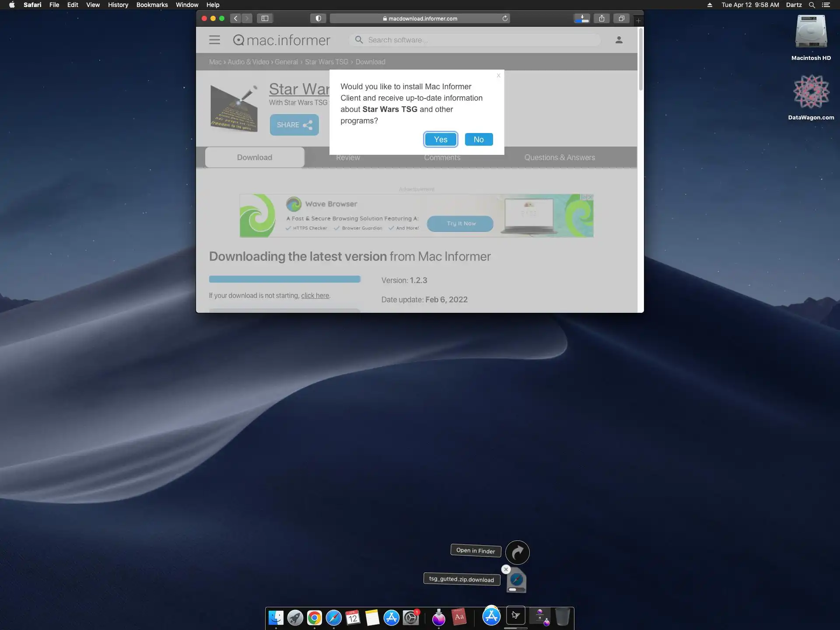Click Safari's Downloads toolbar icon
Viewport: 840px width, 630px height.
[581, 18]
